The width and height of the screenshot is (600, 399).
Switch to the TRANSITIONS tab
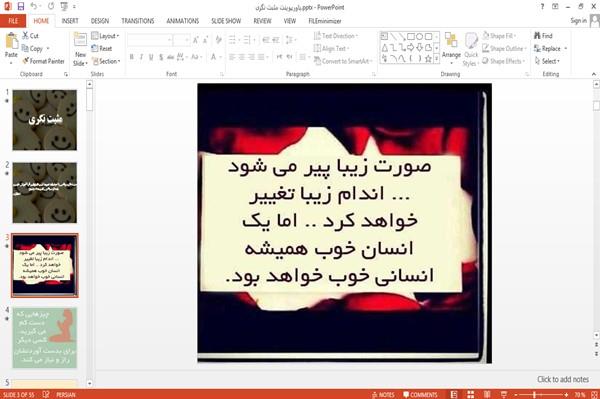tap(138, 21)
